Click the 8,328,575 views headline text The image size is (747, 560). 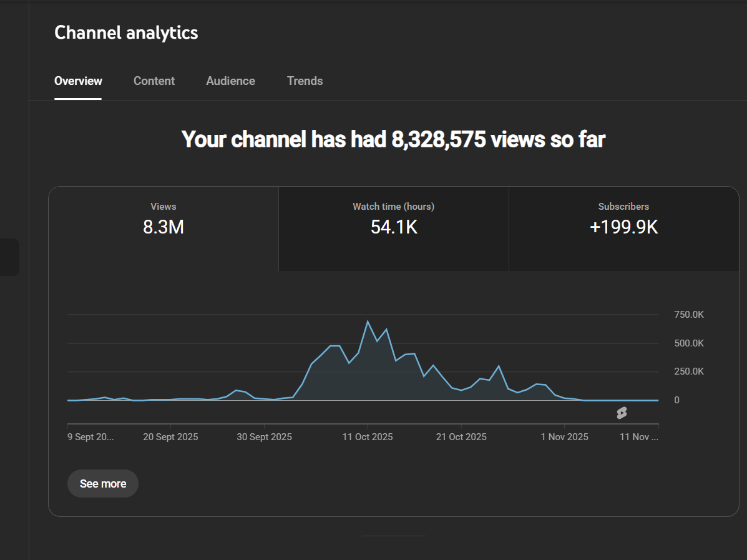tap(393, 139)
